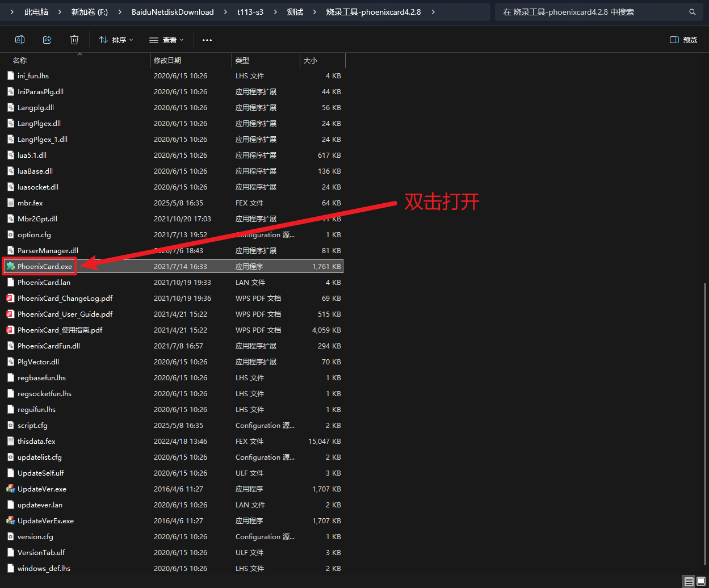Click the Rename icon in toolbar

[x=20, y=40]
